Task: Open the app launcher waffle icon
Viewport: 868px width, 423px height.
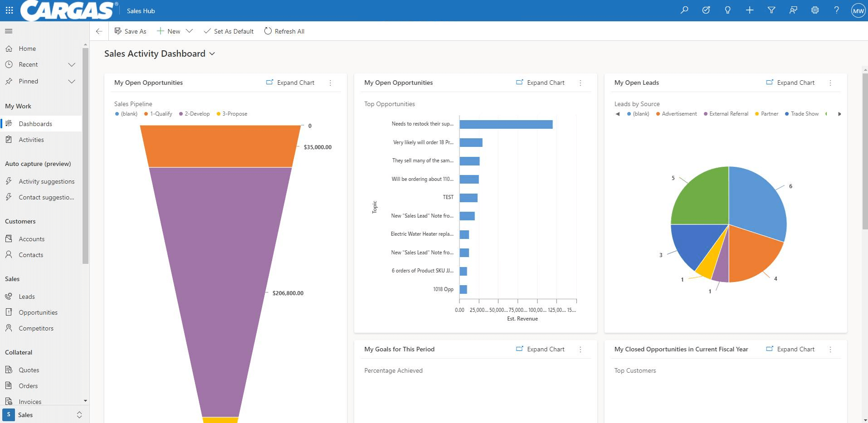Action: click(10, 10)
